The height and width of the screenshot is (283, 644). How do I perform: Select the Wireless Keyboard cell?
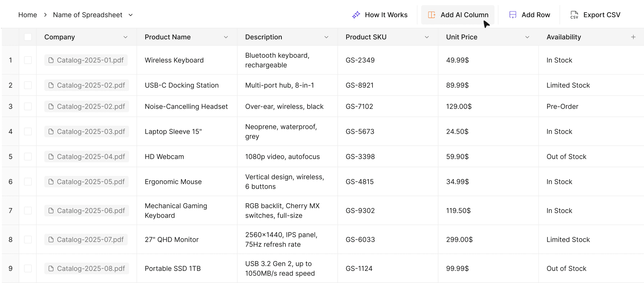tap(187, 60)
